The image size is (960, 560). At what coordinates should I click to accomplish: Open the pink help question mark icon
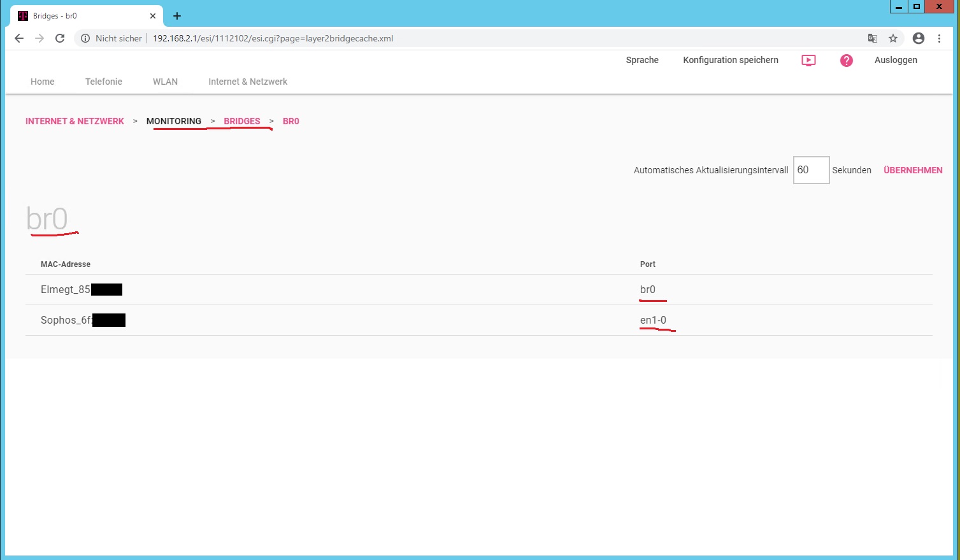(x=846, y=61)
